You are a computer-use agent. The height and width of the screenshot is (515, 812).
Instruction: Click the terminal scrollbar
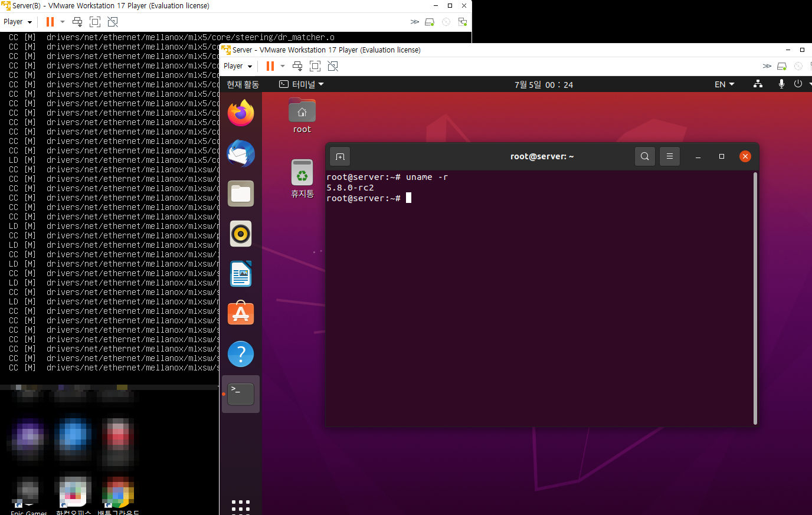tap(755, 298)
